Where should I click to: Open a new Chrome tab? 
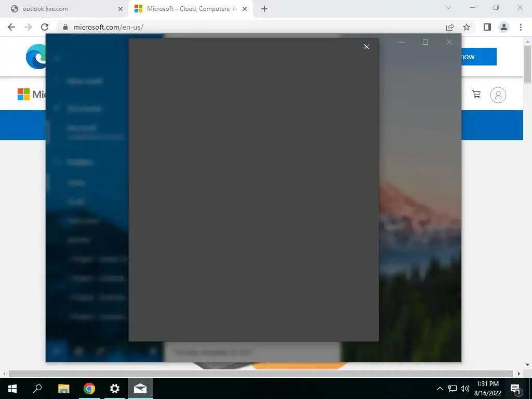click(264, 9)
